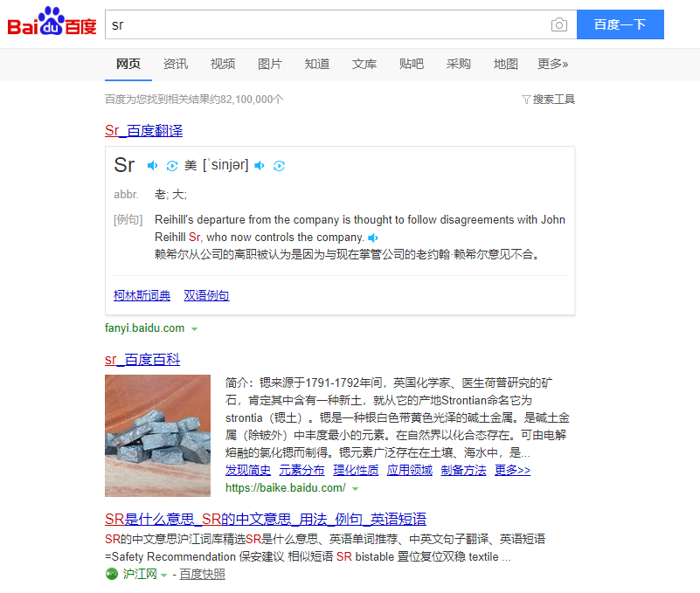The width and height of the screenshot is (700, 593).
Task: Open the 更多» tab menu
Action: [x=552, y=65]
